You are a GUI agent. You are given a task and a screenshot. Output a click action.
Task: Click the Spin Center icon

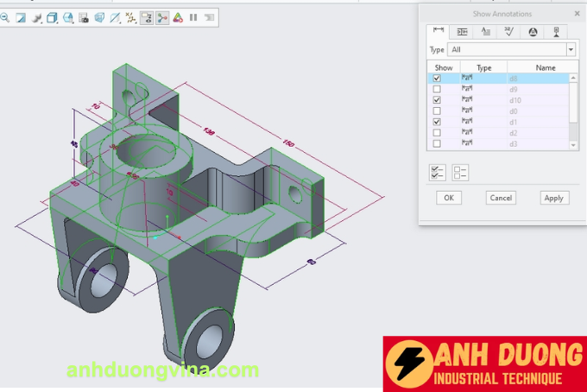161,16
